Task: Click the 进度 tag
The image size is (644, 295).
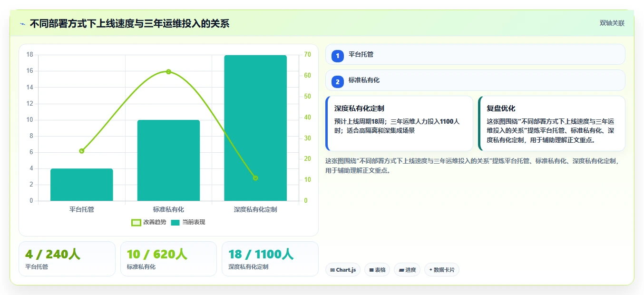Action: click(x=407, y=270)
